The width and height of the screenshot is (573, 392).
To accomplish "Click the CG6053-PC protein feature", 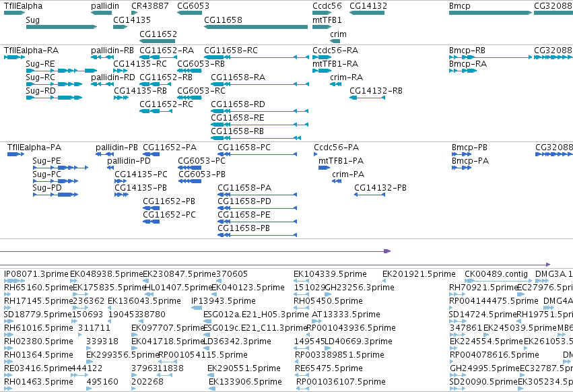I will (190, 168).
